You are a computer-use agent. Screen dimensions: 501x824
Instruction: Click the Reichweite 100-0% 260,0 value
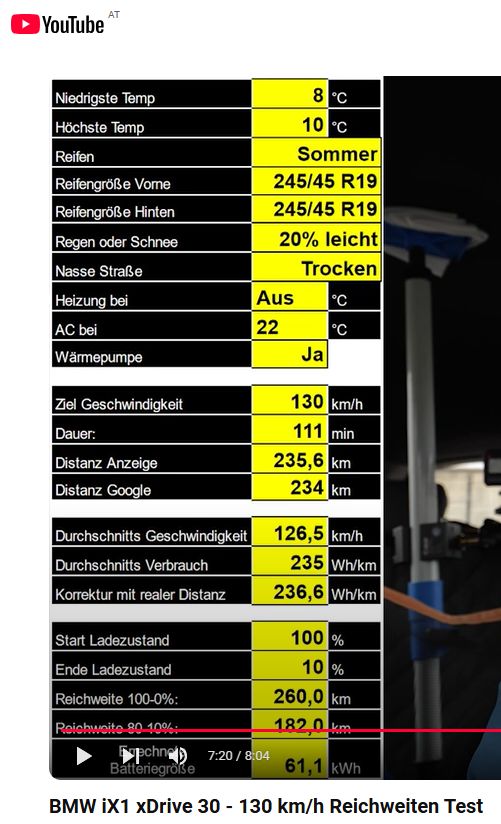click(290, 696)
